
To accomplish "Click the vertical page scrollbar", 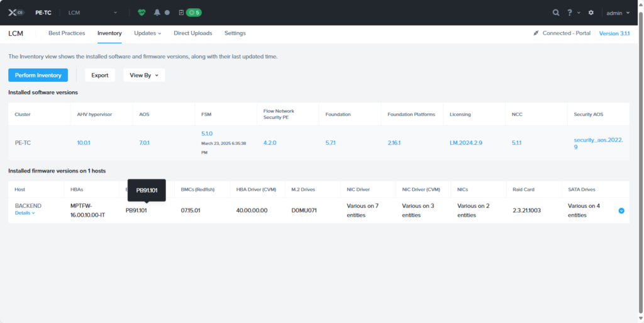I will coord(641,161).
